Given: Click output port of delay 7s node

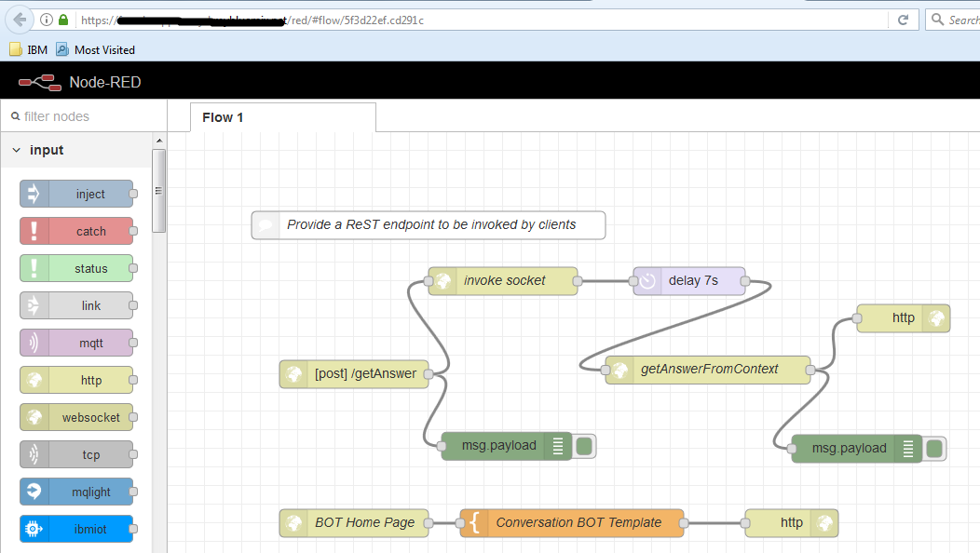Looking at the screenshot, I should point(745,281).
